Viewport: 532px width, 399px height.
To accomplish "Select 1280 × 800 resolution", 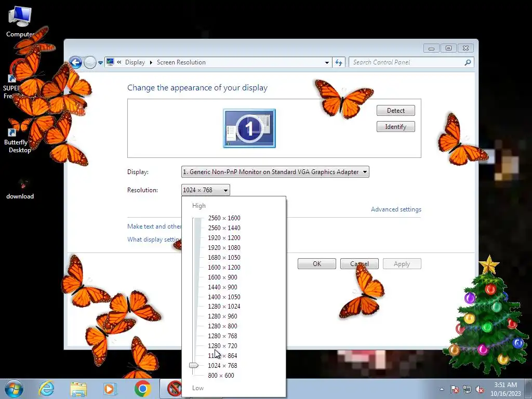I will click(x=222, y=326).
